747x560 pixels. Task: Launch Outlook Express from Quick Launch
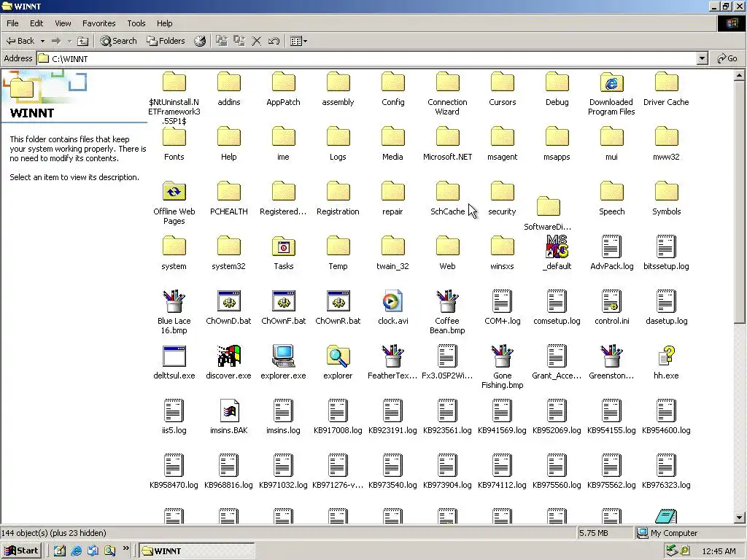93,551
